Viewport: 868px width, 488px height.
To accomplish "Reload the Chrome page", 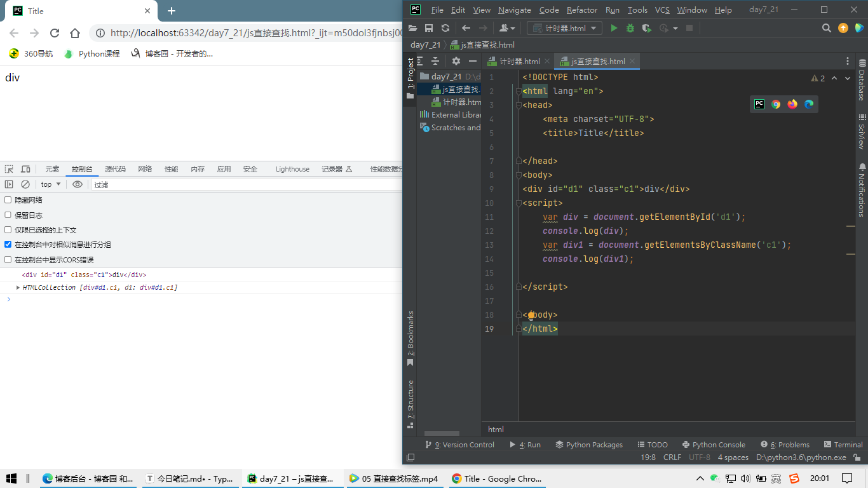I will (x=55, y=33).
